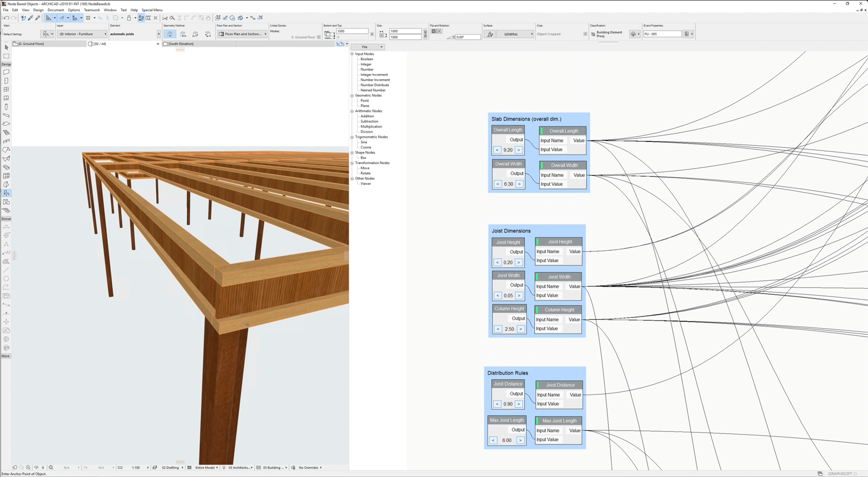Click the File button in node panel
This screenshot has height=477, width=868.
(365, 47)
